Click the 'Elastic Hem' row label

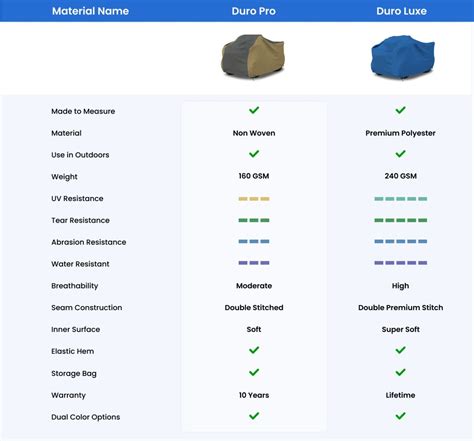pos(73,351)
